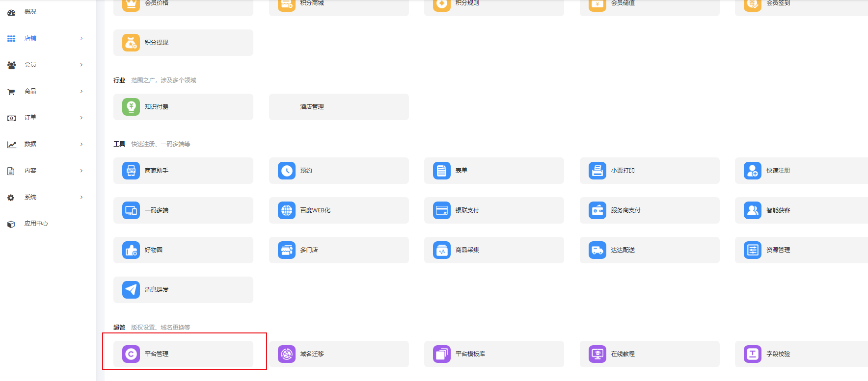Click the 版权设置、域名更换等 subtitle text
Screen dimensions: 868x381
[x=161, y=328]
